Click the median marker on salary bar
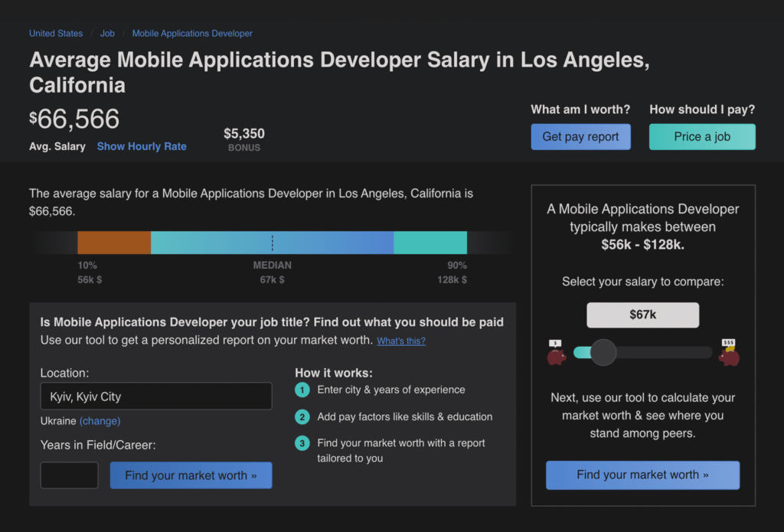784x532 pixels. point(272,243)
